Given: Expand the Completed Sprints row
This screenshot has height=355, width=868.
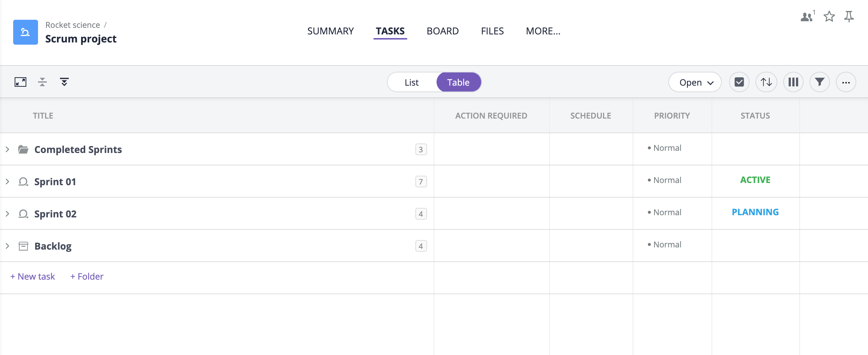Looking at the screenshot, I should pos(7,149).
